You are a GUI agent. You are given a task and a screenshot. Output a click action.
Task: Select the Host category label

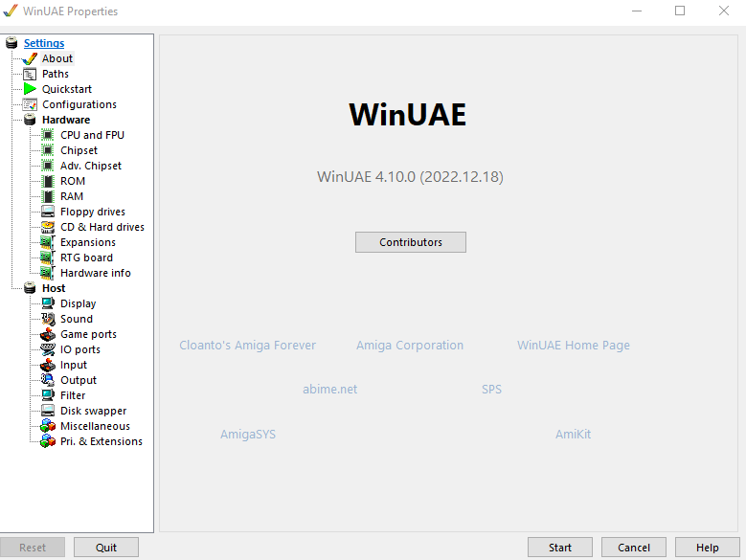pos(54,288)
